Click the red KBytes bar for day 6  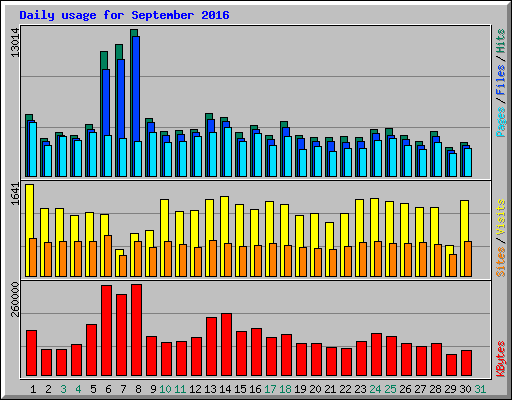[x=107, y=330]
